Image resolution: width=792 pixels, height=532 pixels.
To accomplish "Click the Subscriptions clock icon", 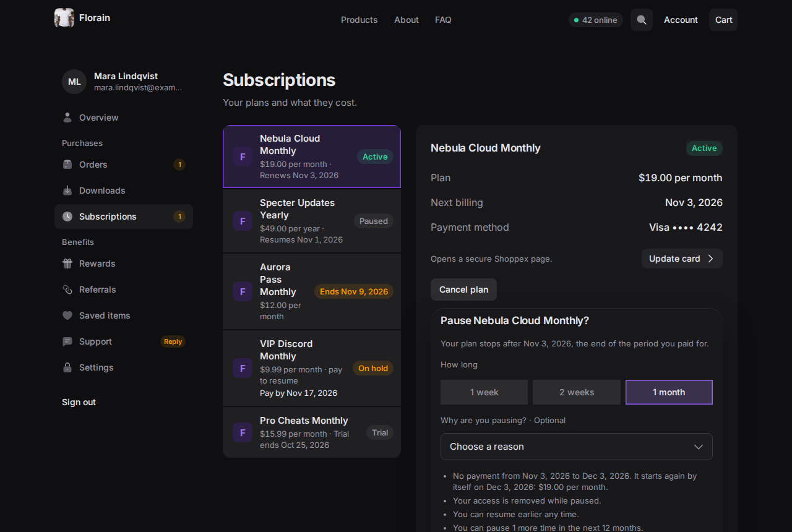I will (x=67, y=217).
